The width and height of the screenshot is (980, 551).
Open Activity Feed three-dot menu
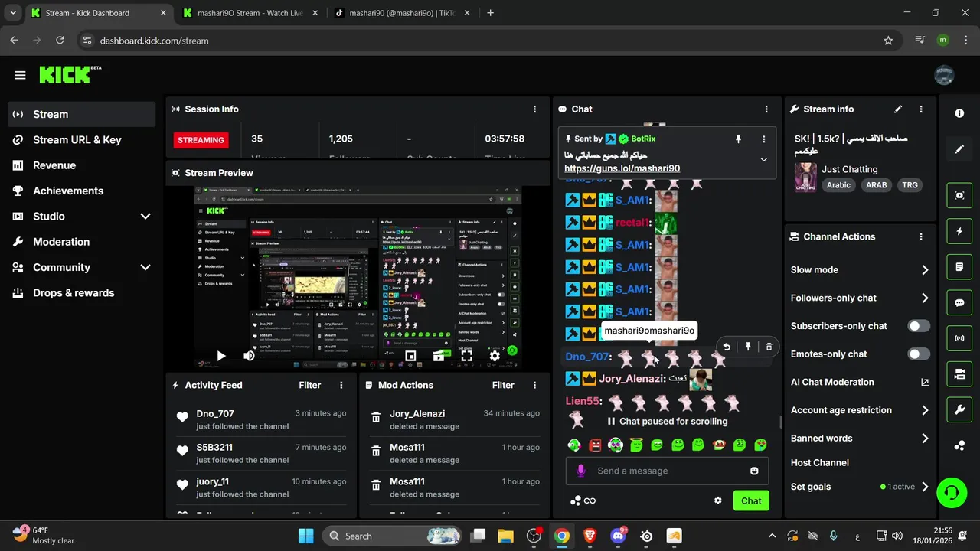341,385
